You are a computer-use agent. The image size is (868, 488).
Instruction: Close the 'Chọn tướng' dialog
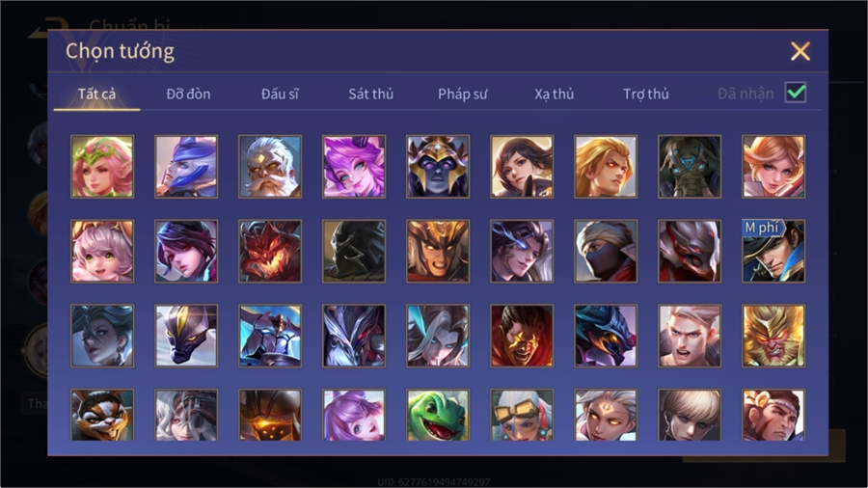800,51
